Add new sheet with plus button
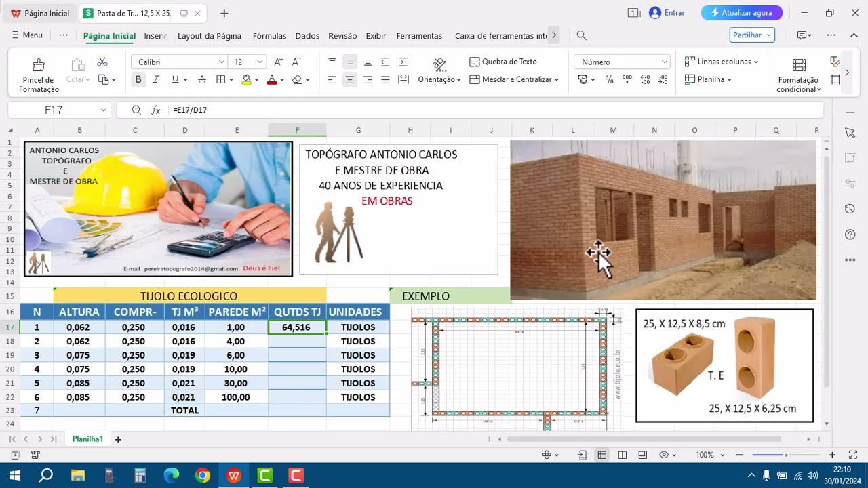Image resolution: width=868 pixels, height=488 pixels. (118, 439)
